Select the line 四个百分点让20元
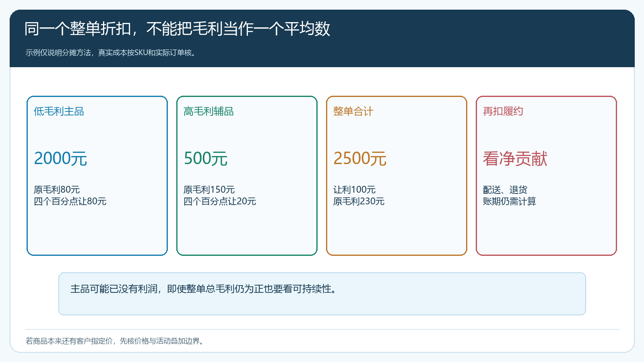The height and width of the screenshot is (362, 644). pos(220,201)
